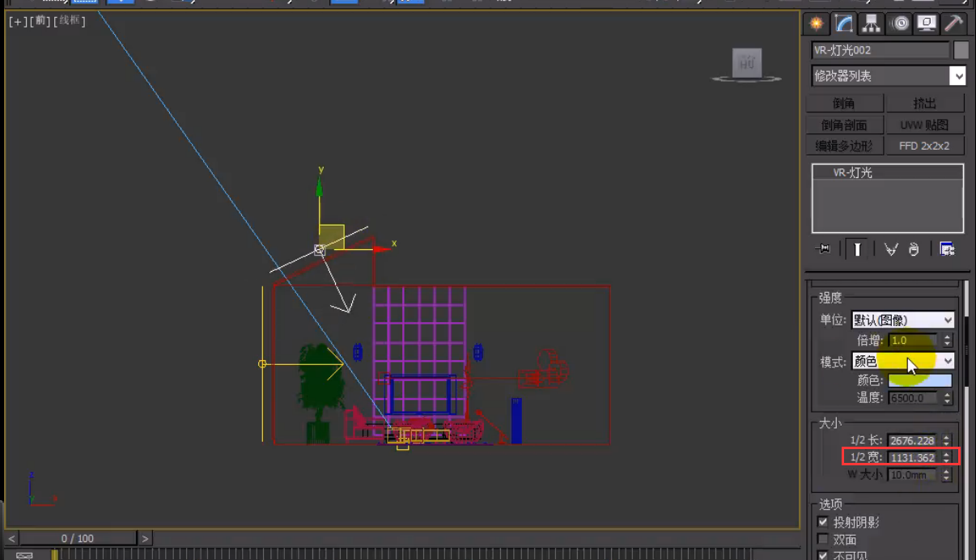Switch to the Modify panel tab
The image size is (976, 560).
coord(844,23)
